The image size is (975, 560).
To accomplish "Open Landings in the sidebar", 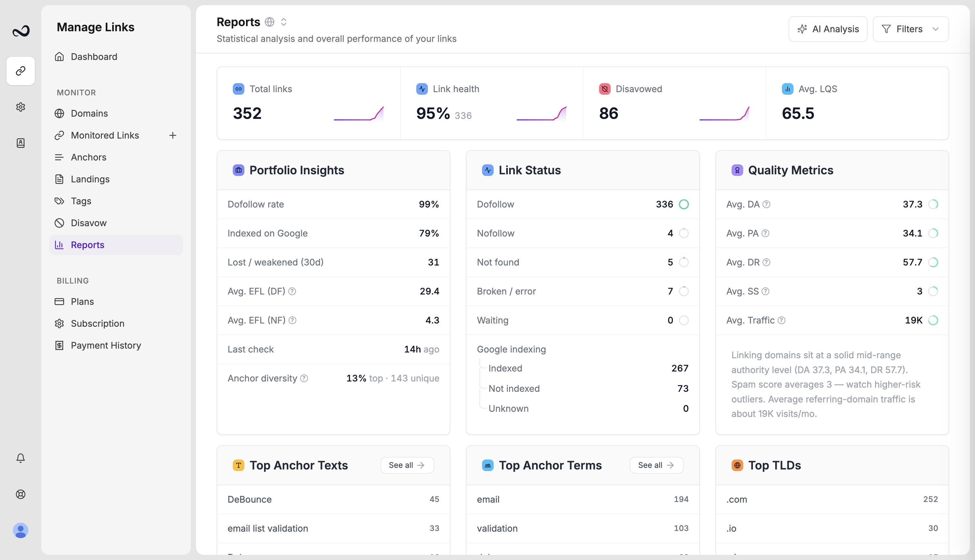I will pos(116,179).
